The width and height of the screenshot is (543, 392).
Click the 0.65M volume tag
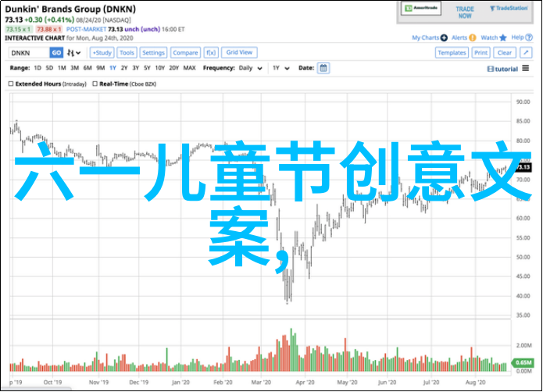[523, 362]
